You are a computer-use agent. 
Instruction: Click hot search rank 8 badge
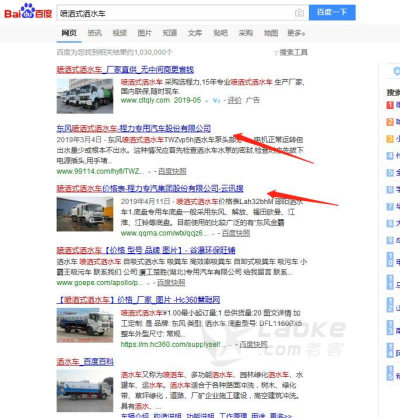tap(390, 223)
